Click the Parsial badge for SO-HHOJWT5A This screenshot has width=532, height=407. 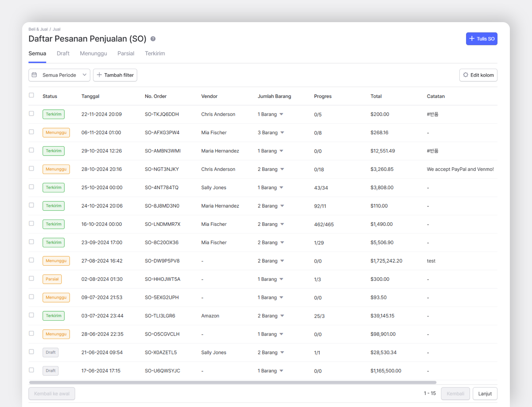(52, 279)
